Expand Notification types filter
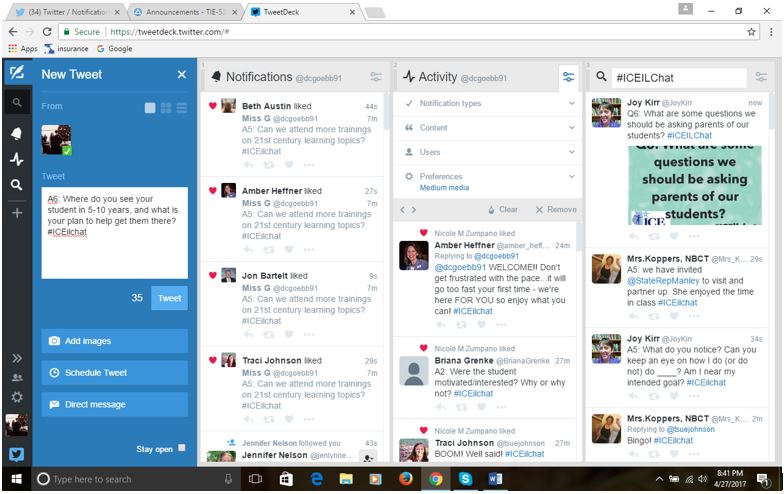The image size is (784, 494). (x=488, y=104)
